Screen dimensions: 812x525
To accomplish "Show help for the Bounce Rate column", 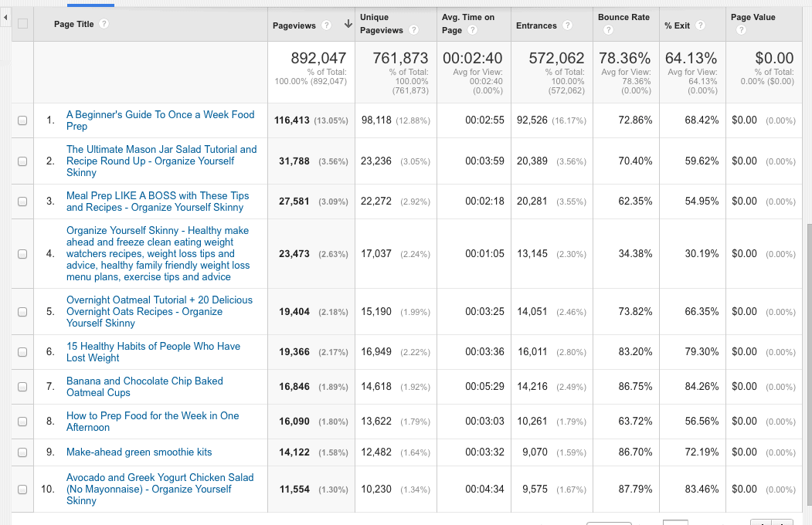I will point(609,30).
